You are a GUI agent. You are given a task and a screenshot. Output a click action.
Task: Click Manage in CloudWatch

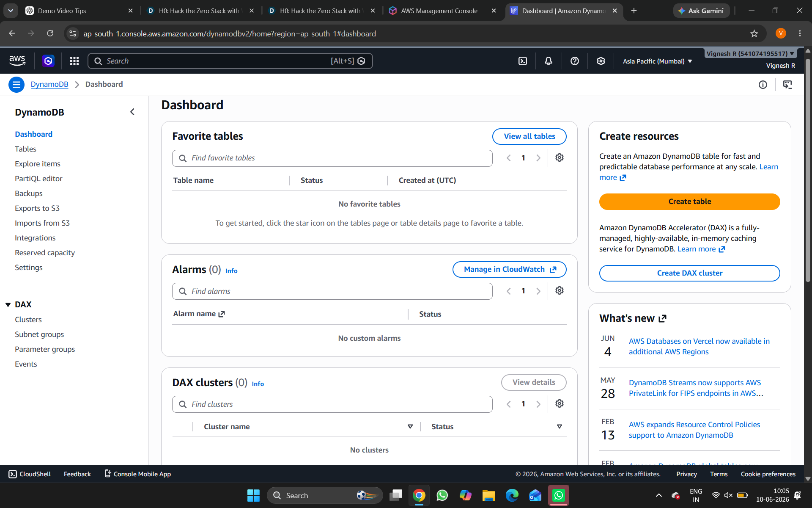click(509, 269)
